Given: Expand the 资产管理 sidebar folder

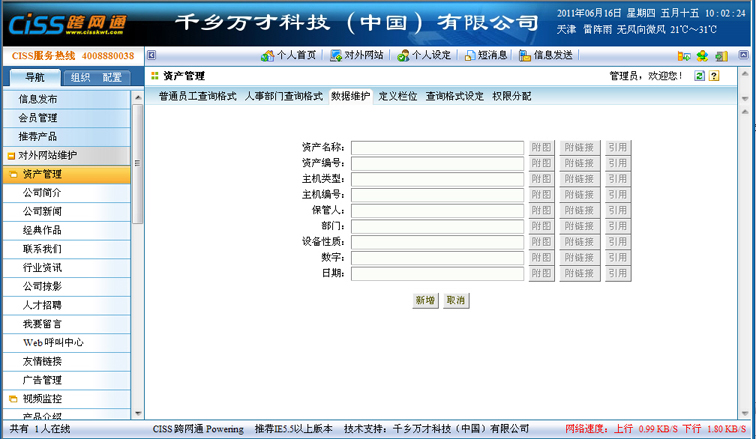Looking at the screenshot, I should coord(13,175).
